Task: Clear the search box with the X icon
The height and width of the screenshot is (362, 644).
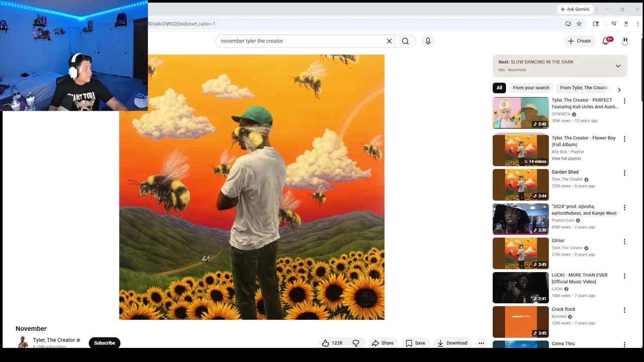Action: tap(389, 41)
